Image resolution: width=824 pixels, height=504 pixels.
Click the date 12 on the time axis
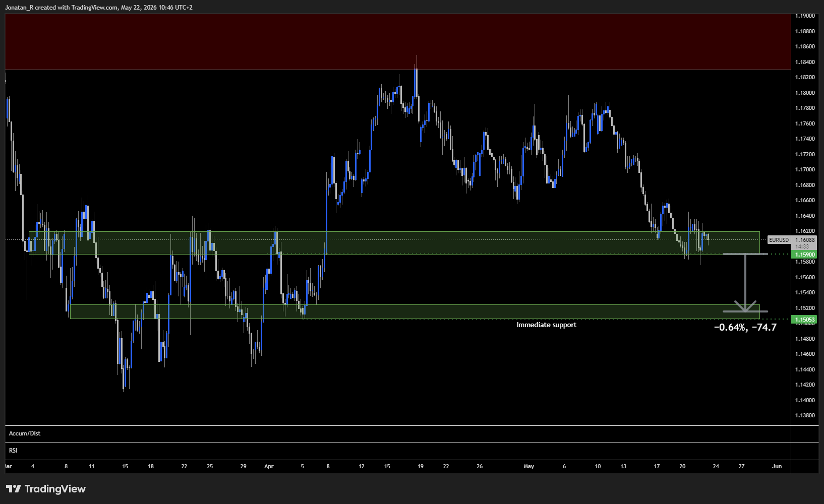tap(362, 467)
